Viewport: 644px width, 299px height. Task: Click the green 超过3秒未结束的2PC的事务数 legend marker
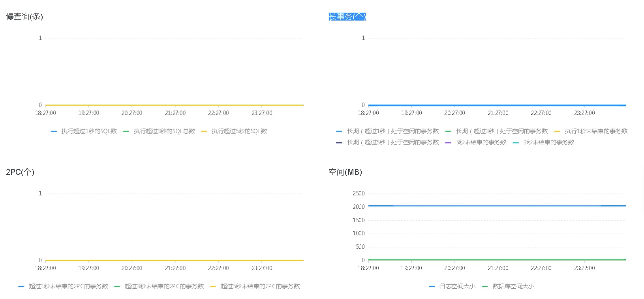[x=117, y=286]
